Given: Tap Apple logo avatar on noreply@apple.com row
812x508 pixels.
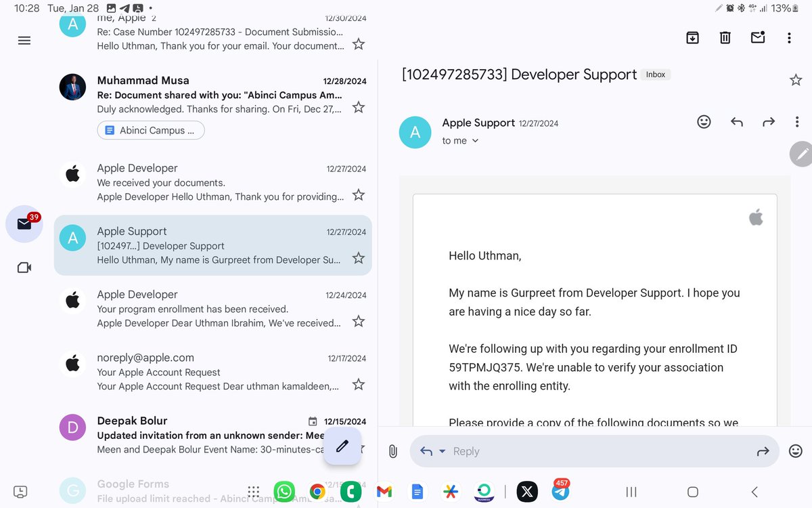Looking at the screenshot, I should pyautogui.click(x=72, y=364).
